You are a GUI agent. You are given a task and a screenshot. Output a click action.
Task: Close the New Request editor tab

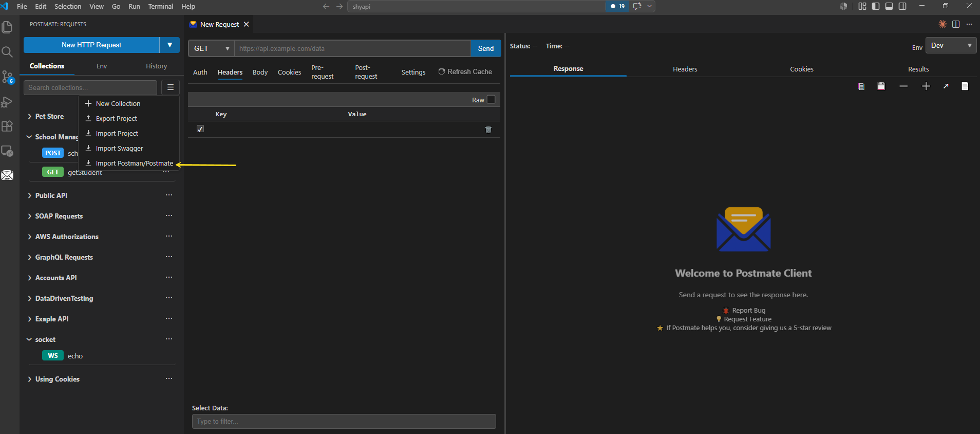(247, 24)
